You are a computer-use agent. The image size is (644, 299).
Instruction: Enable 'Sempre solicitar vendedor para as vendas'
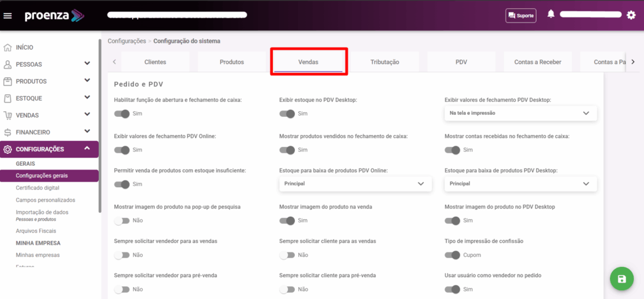(x=122, y=255)
